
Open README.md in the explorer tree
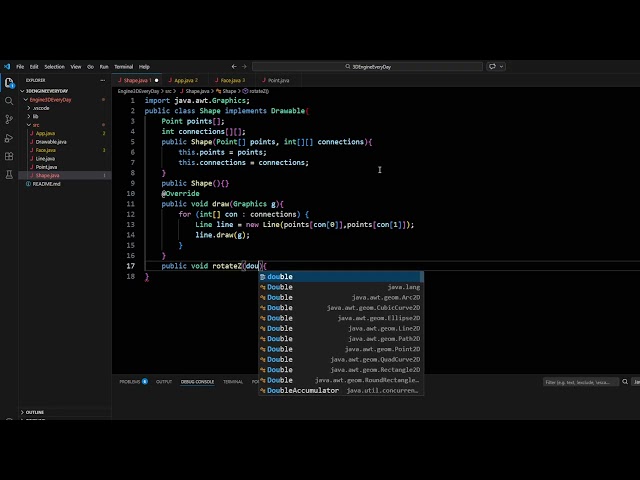65,184
